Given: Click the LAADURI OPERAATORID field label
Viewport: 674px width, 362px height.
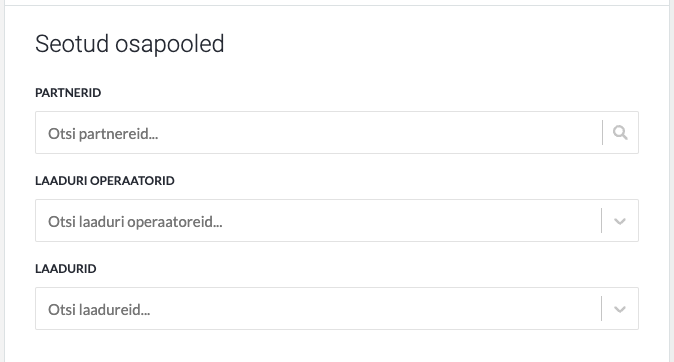Looking at the screenshot, I should [105, 181].
